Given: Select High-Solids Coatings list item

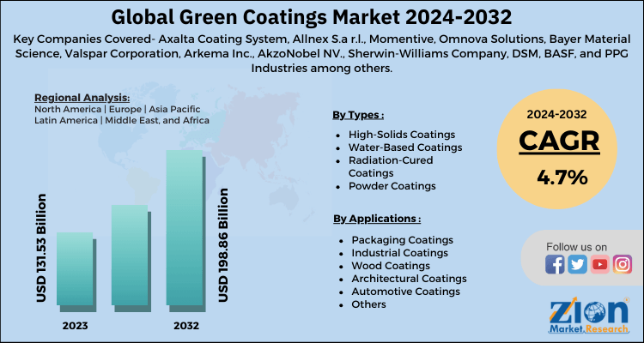Looking at the screenshot, I should (x=401, y=134).
